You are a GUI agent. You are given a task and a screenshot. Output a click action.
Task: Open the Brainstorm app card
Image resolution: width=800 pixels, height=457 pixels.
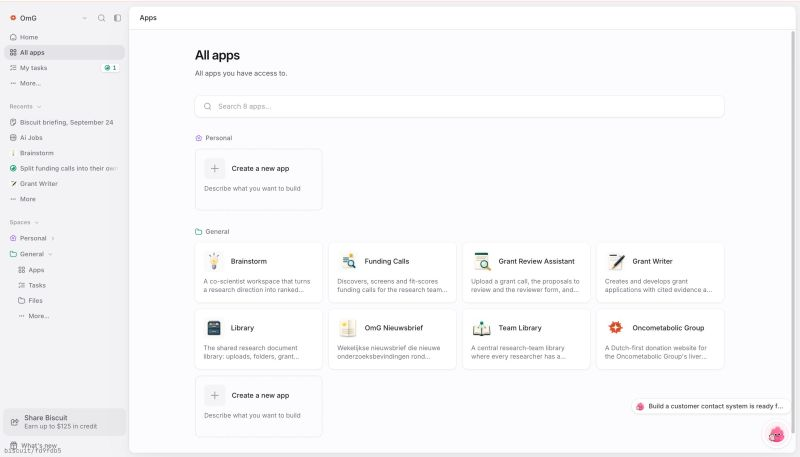pos(259,272)
